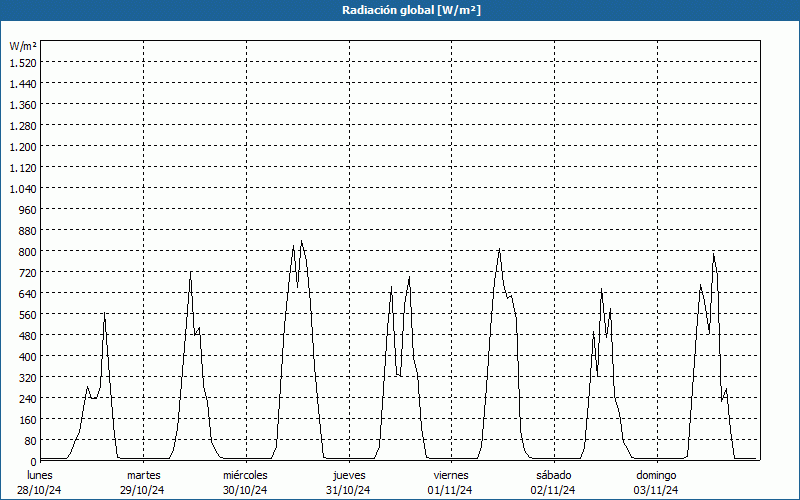This screenshot has height=500, width=800.
Task: Click the '01/11/24' date label
Action: 451,490
